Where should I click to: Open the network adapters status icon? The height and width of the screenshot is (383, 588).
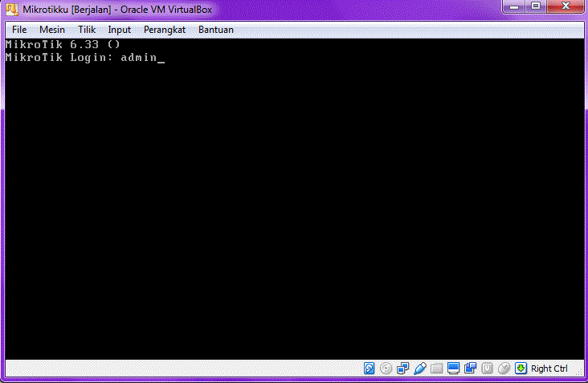click(402, 369)
